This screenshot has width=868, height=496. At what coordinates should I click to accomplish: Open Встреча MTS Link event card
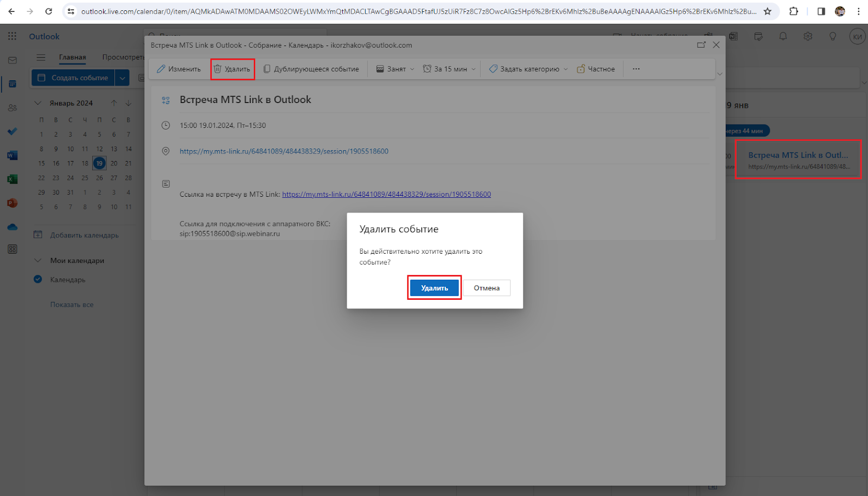[x=798, y=160]
